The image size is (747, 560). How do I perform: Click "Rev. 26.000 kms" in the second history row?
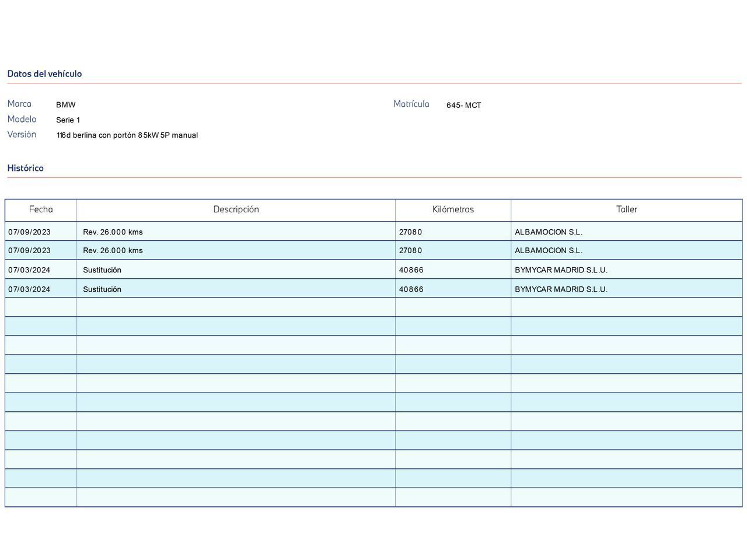point(113,251)
